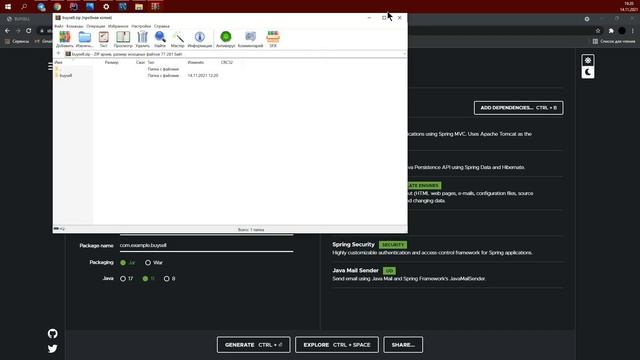Click the Извлечь (Extract) folder icon in WinRAR

pos(84,39)
